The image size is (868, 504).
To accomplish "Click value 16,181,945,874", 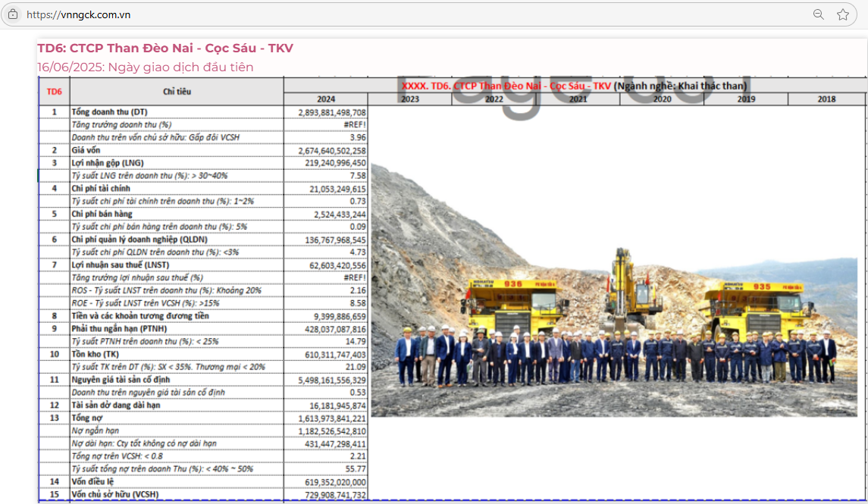I will 337,405.
